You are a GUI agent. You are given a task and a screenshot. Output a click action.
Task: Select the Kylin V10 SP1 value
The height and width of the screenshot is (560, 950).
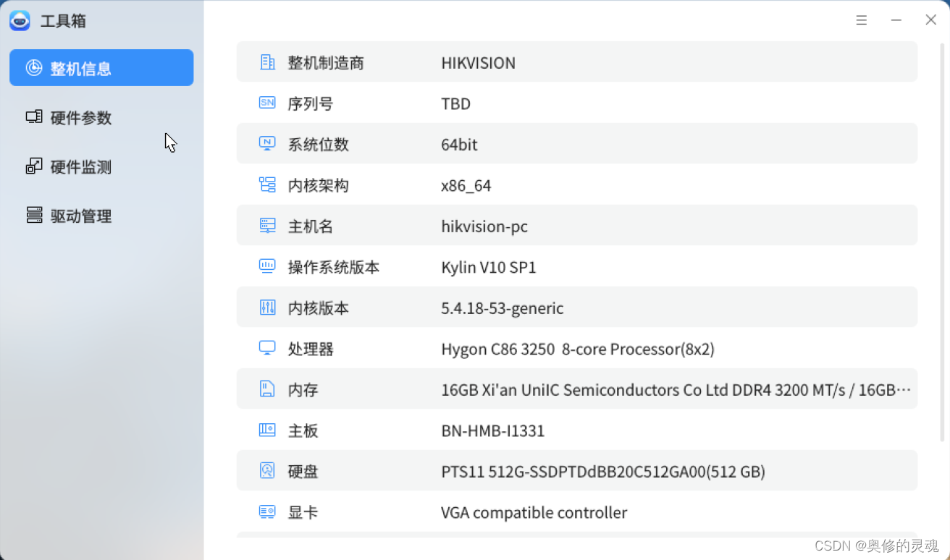pos(489,268)
